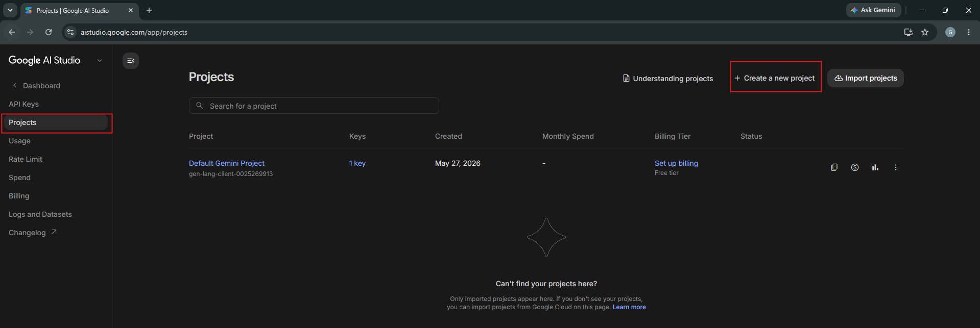Open Usage in sidebar
This screenshot has height=328, width=980.
coord(19,141)
